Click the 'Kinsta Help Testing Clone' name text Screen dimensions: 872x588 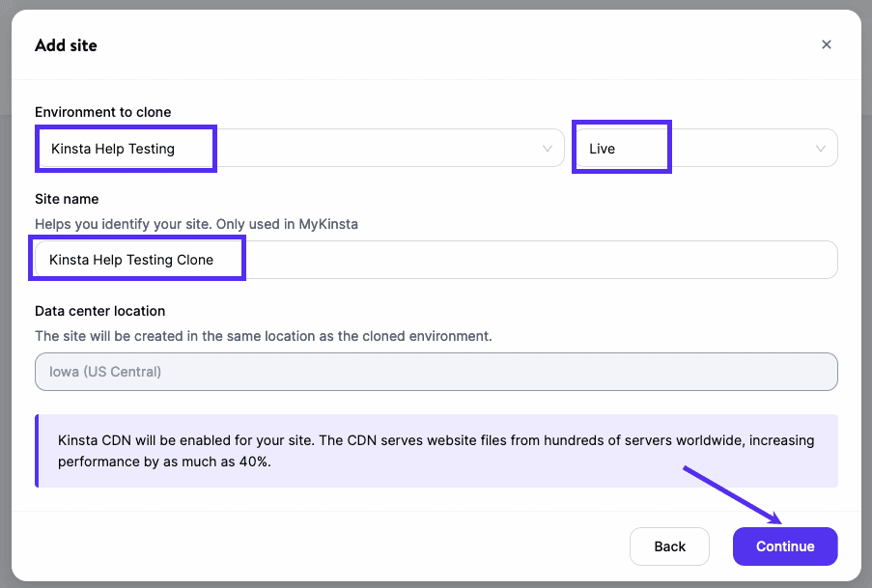pyautogui.click(x=131, y=260)
